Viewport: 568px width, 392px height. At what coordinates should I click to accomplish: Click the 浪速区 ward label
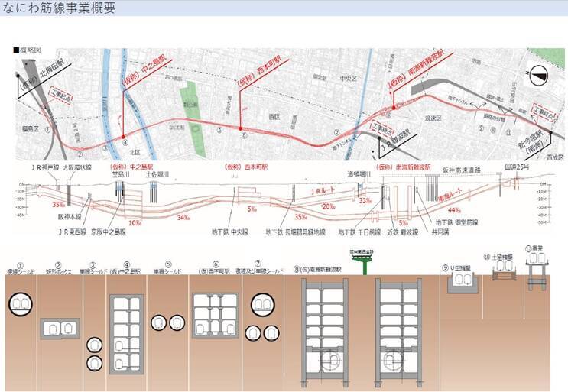point(433,118)
